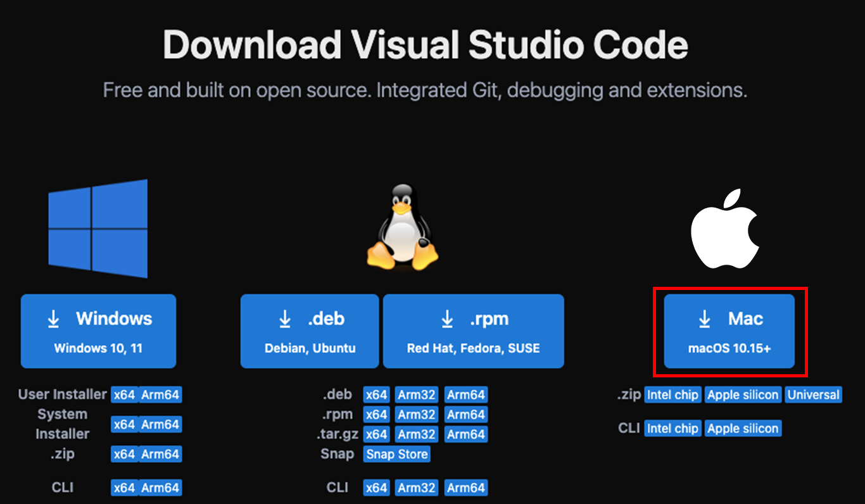The height and width of the screenshot is (504, 865).
Task: Click the '.tar.gz' row label
Action: (x=338, y=434)
